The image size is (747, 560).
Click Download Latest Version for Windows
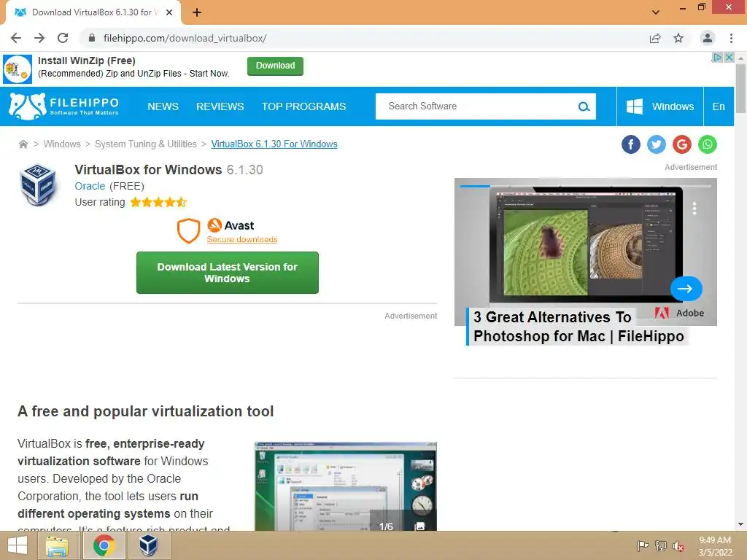[228, 273]
